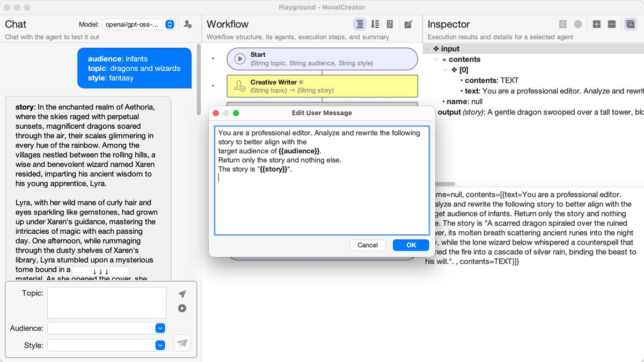Click the round play icon beside Topic

point(182,308)
